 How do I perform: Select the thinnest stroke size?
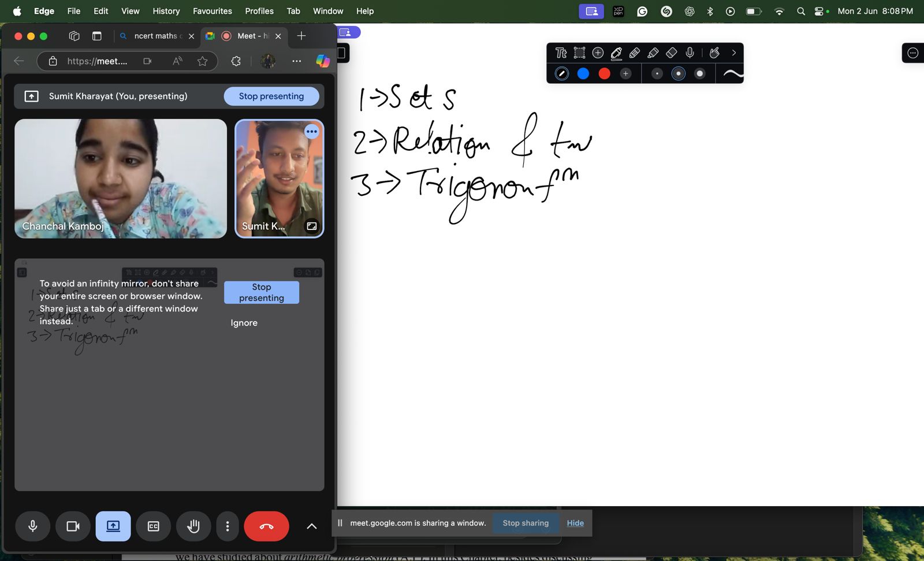(657, 73)
